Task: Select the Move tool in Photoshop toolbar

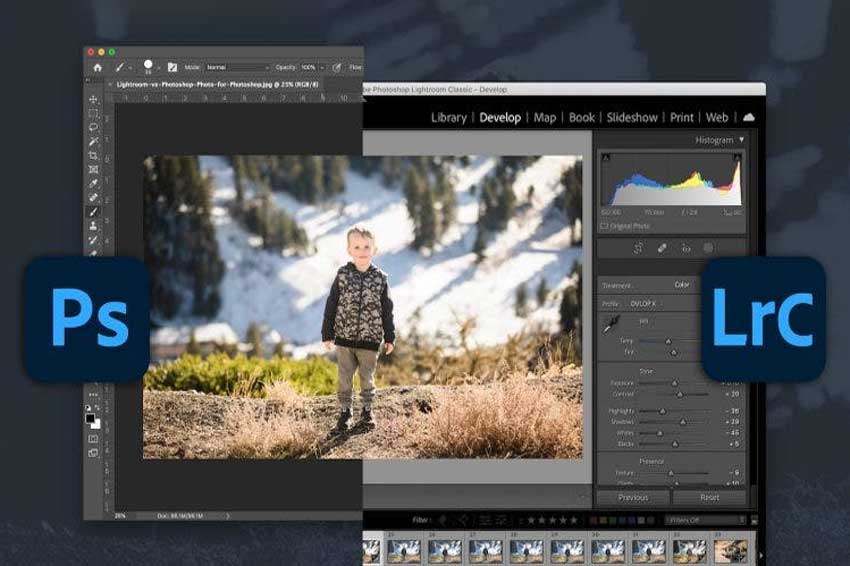Action: [x=93, y=99]
